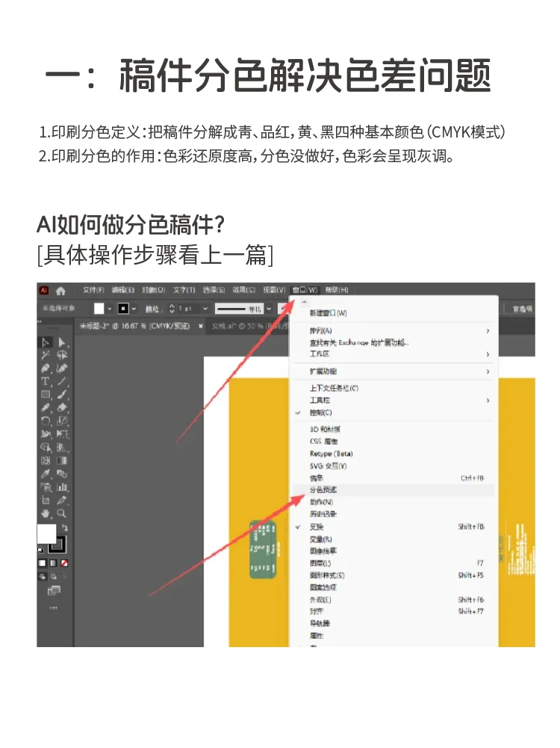The height and width of the screenshot is (748, 560).
Task: Select the Zoom magnifier tool
Action: coord(62,514)
